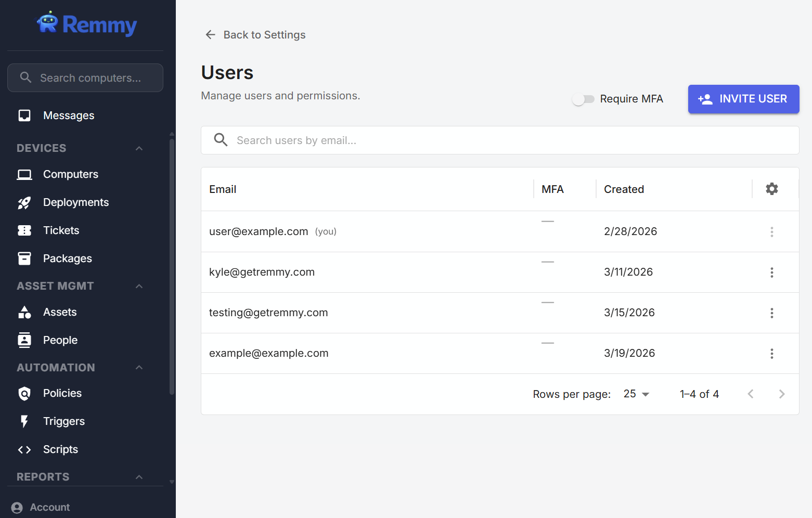
Task: Collapse the DEVICES section
Action: [x=139, y=148]
